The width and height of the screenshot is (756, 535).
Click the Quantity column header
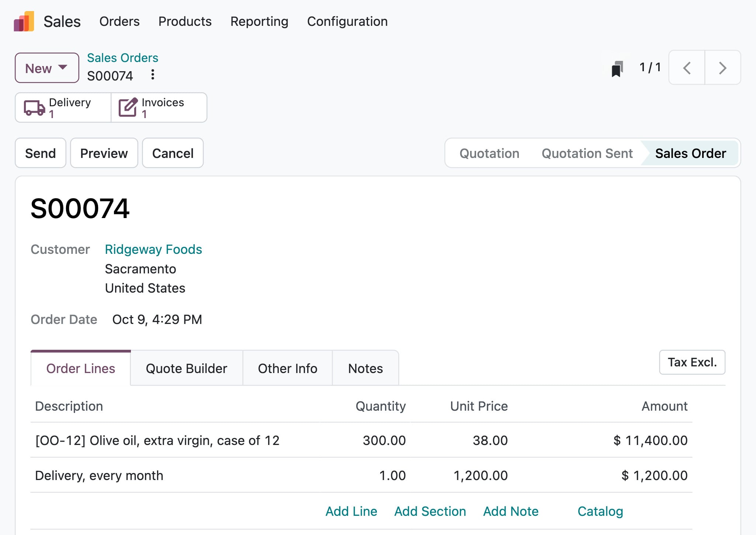click(381, 406)
